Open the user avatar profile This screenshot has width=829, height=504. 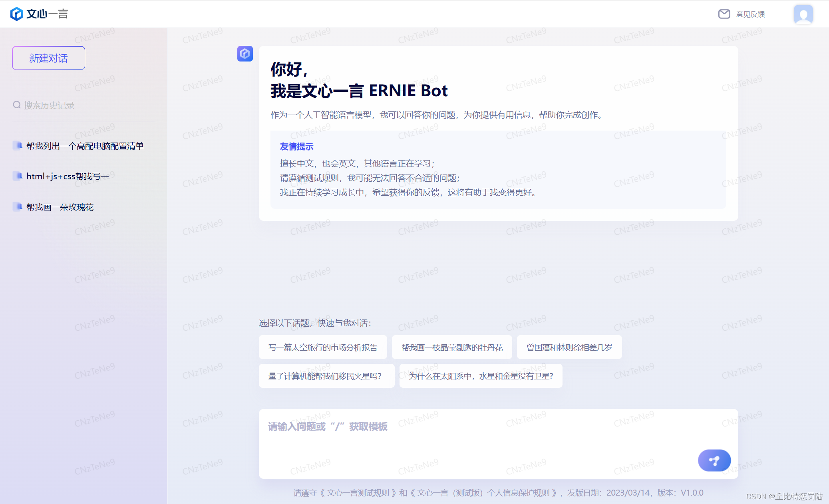click(x=803, y=14)
